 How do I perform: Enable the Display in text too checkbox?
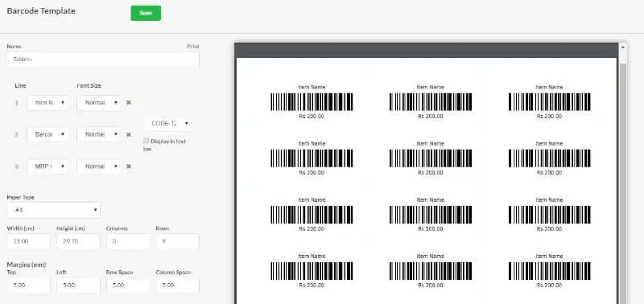point(146,141)
